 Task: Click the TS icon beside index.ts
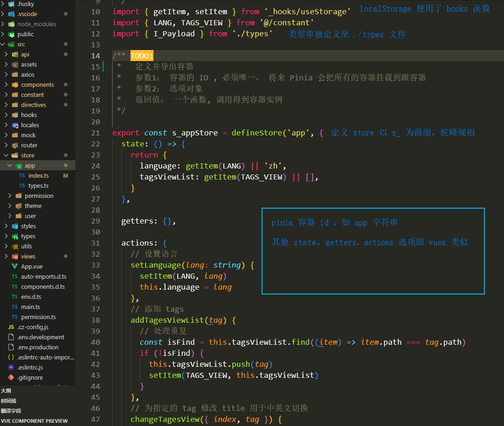click(x=22, y=176)
